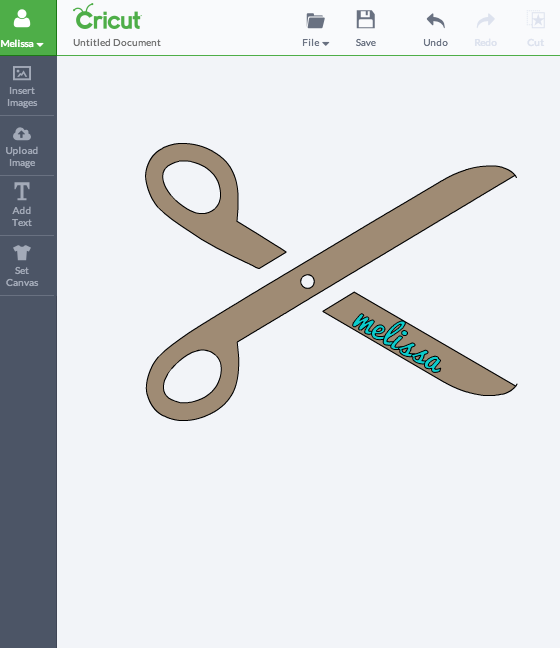The width and height of the screenshot is (560, 648).
Task: Click the Cricut logo
Action: (107, 17)
